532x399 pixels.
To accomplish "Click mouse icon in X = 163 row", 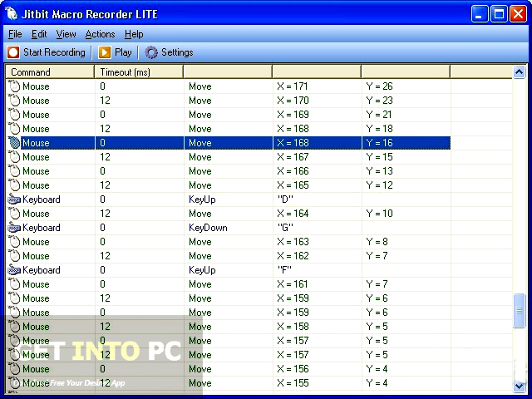I will [14, 242].
